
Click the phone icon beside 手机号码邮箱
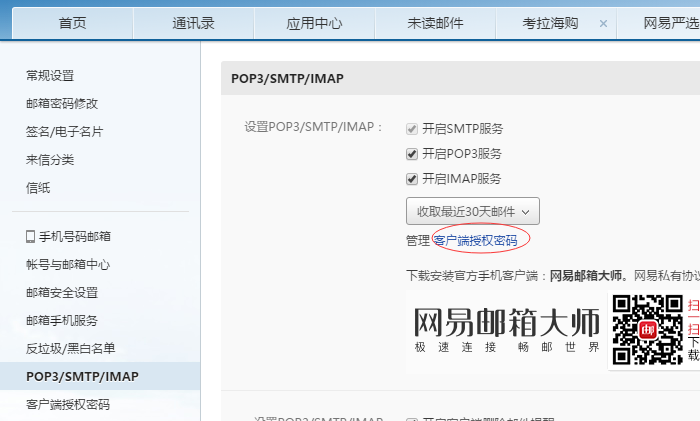tap(30, 237)
